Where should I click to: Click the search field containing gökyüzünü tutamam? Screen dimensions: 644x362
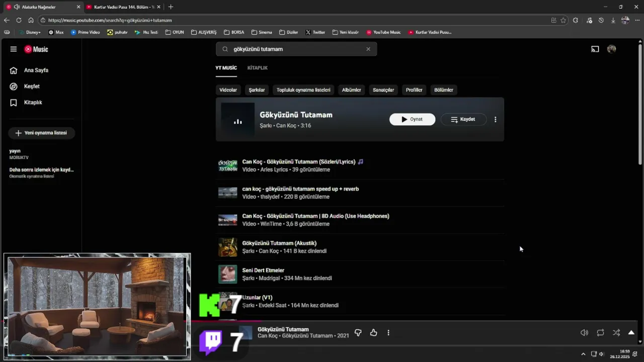[296, 49]
